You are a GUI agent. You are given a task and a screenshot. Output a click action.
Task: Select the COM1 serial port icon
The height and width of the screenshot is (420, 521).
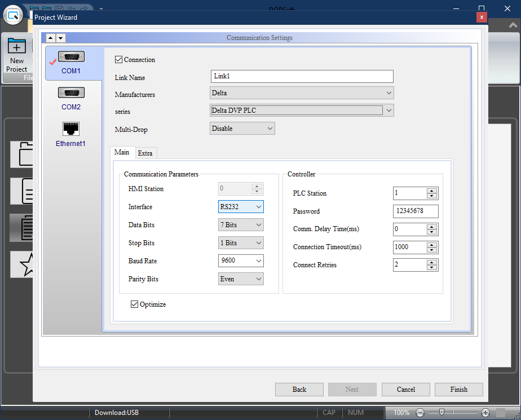[x=71, y=57]
